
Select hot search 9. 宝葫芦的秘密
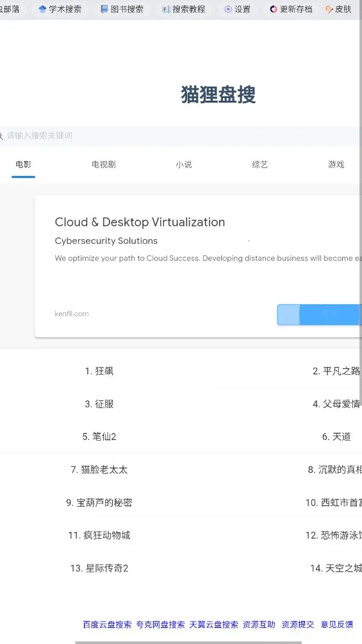99,502
